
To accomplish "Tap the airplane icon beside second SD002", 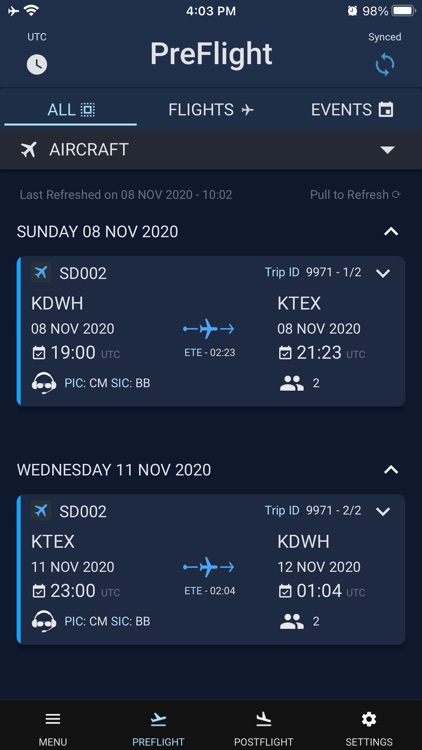I will click(41, 511).
